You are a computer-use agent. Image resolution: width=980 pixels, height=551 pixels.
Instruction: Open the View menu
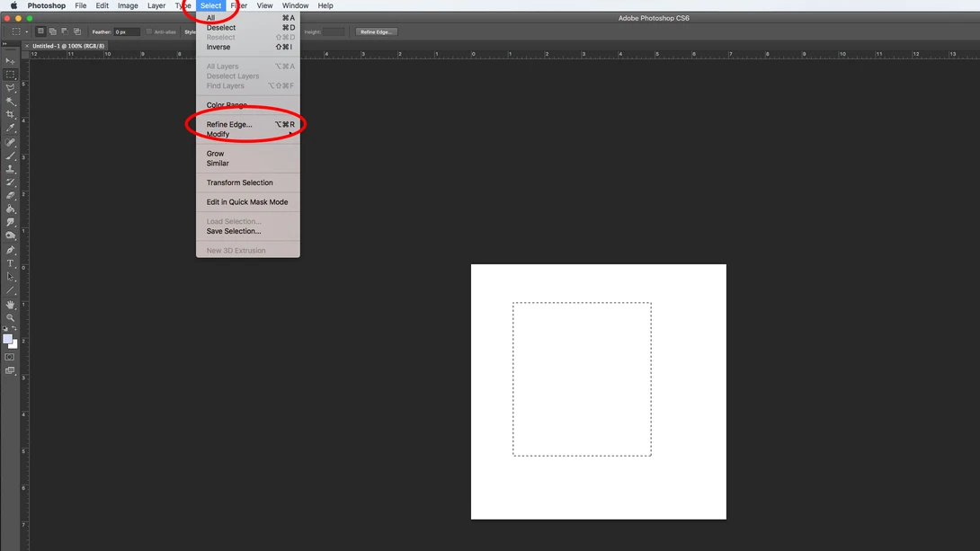pos(264,5)
